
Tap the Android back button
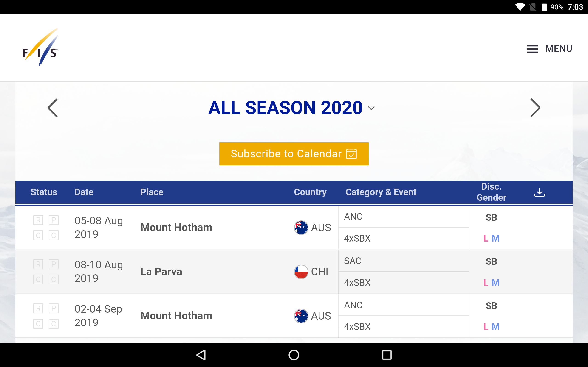pos(201,355)
